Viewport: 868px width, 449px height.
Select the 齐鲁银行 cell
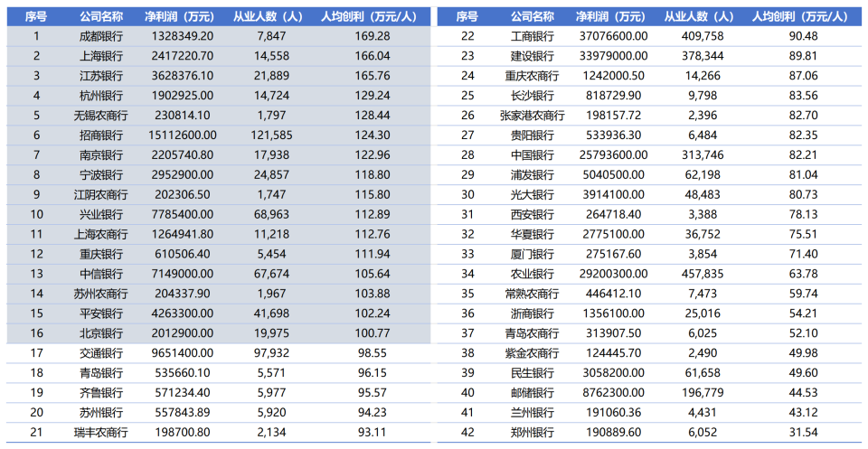[100, 393]
